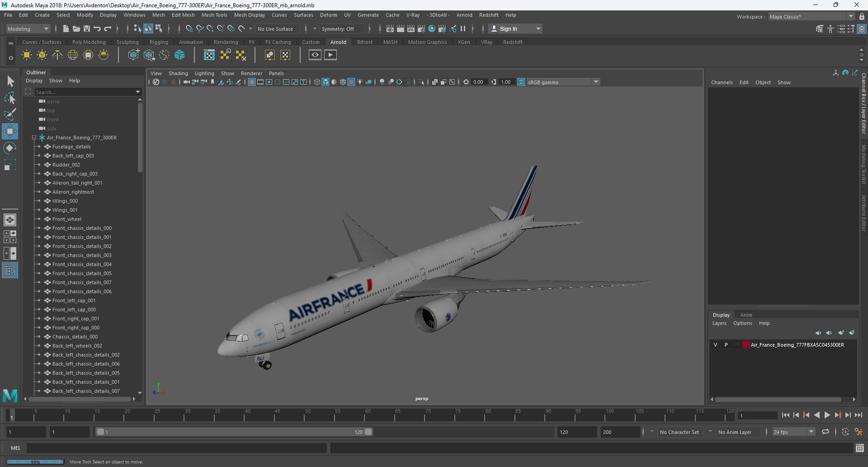This screenshot has width=868, height=467.
Task: Click the playback range slider bar
Action: pyautogui.click(x=234, y=432)
